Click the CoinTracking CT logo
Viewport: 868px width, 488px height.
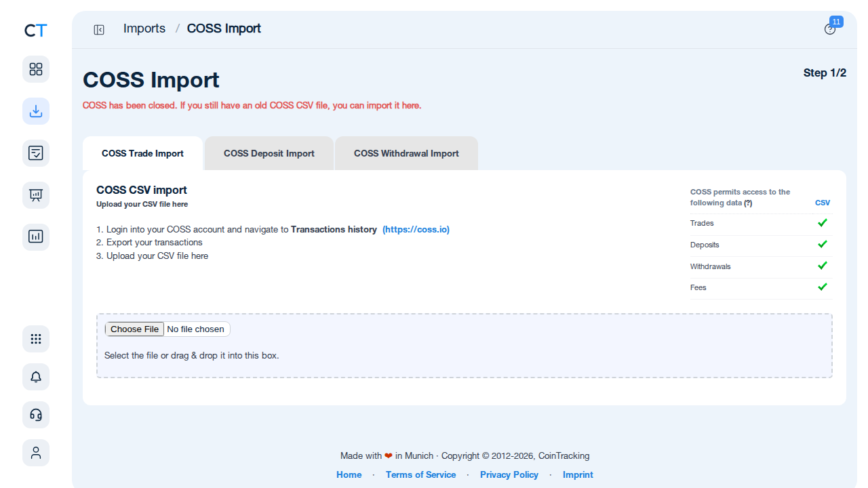click(x=36, y=30)
